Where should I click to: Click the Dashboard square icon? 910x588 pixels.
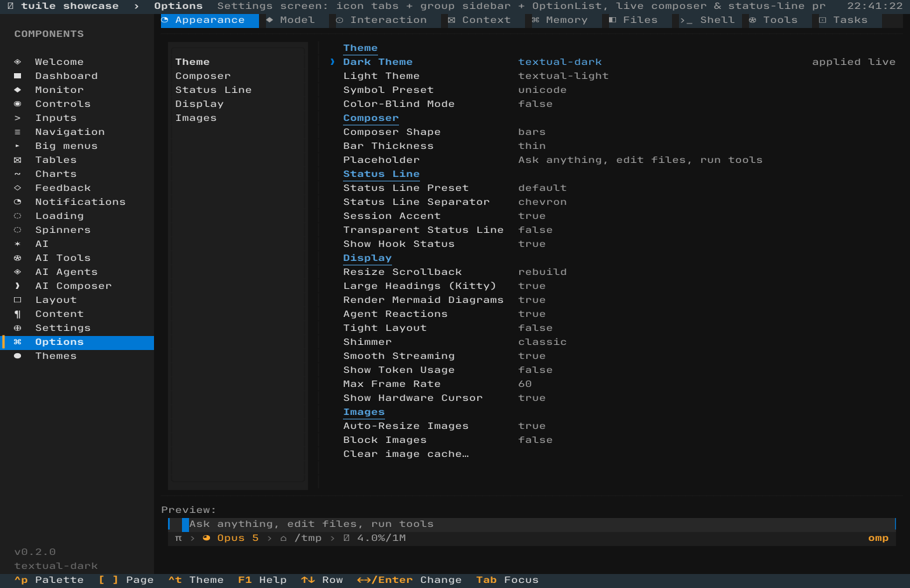(x=17, y=76)
